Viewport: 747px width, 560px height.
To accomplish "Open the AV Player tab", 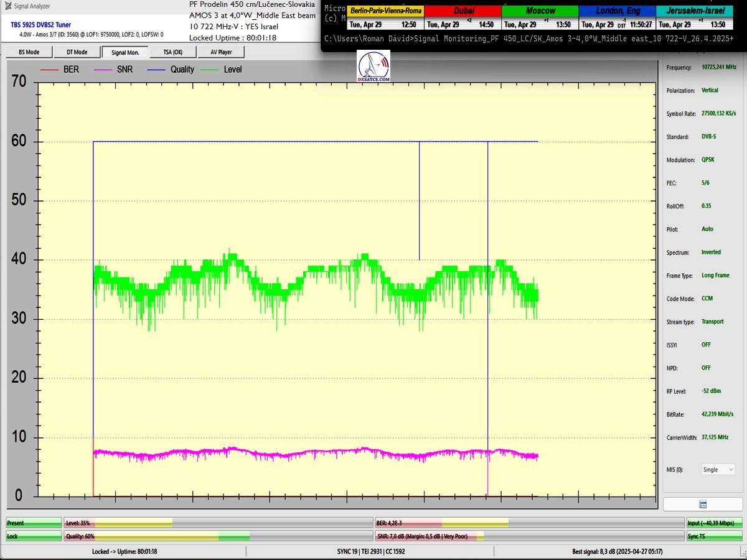I will (x=221, y=52).
